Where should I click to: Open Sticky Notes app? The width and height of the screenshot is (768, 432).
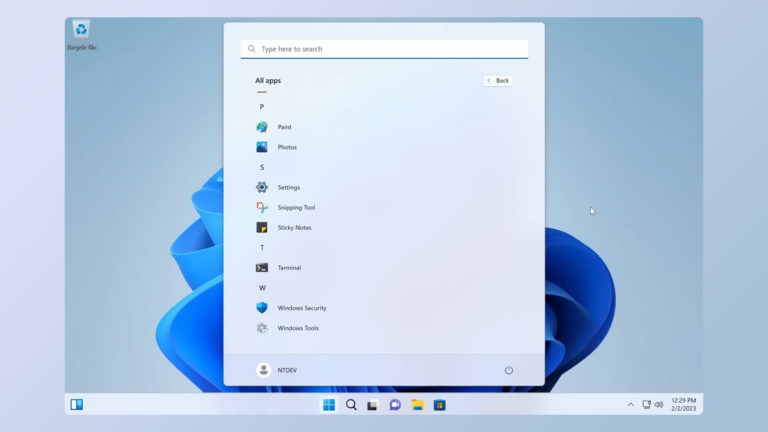tap(262, 227)
